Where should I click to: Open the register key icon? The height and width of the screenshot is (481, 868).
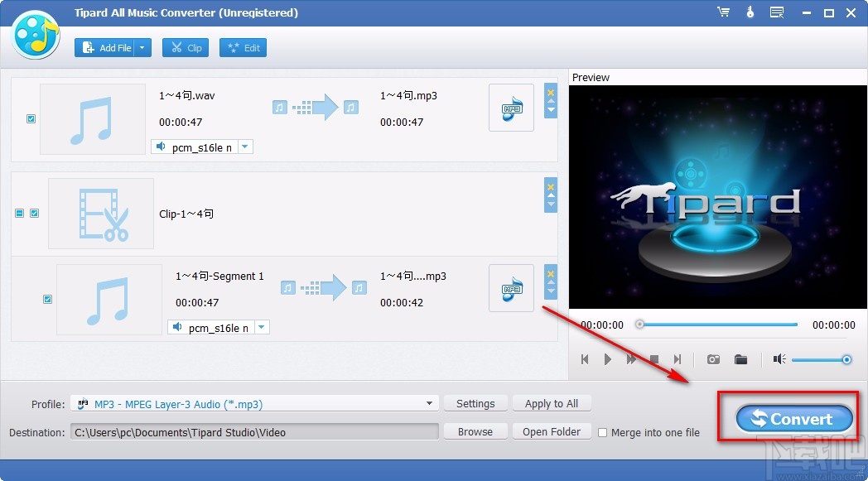tap(750, 12)
